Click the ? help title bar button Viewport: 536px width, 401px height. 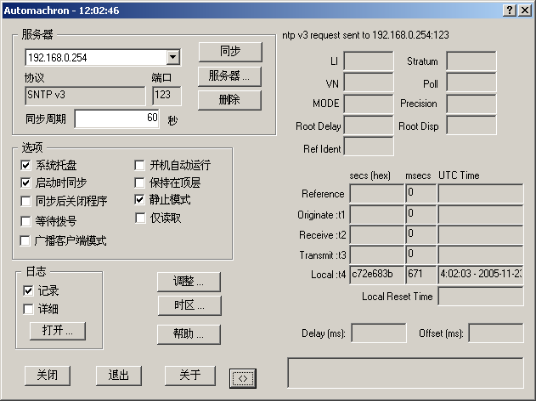(x=509, y=10)
